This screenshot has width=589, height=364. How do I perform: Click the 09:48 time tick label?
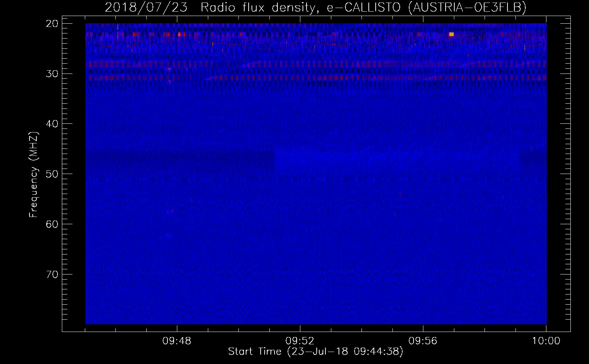177,341
